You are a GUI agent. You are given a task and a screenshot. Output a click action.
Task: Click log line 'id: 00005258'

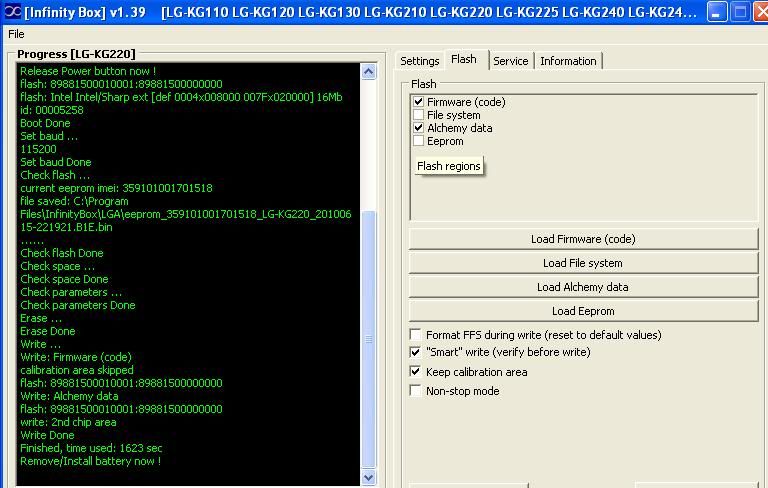tap(52, 110)
